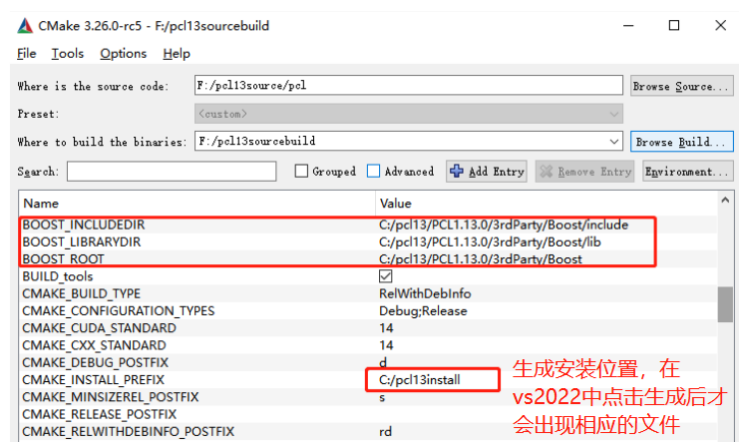739x442 pixels.
Task: Click the Boost/lib path value
Action: click(490, 242)
